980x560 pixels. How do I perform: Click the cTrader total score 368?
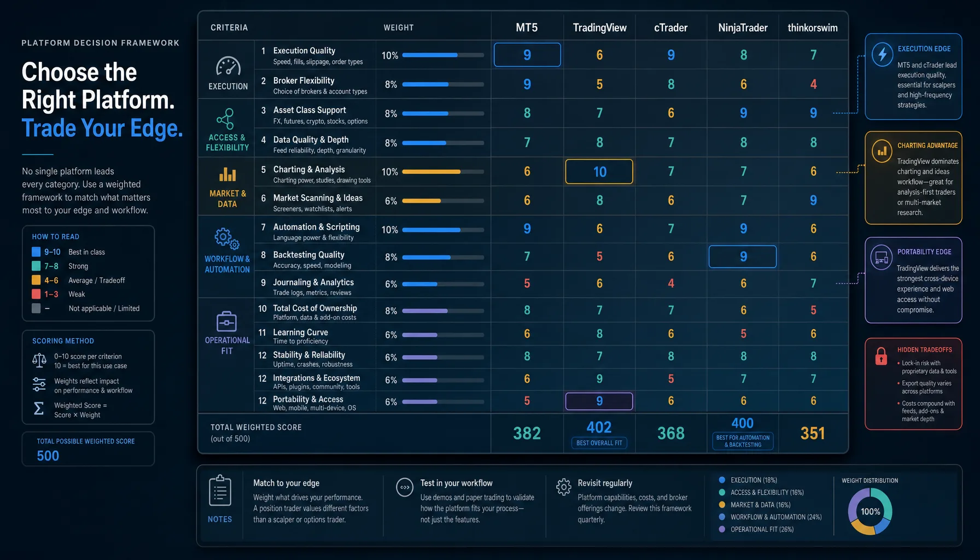pyautogui.click(x=670, y=433)
